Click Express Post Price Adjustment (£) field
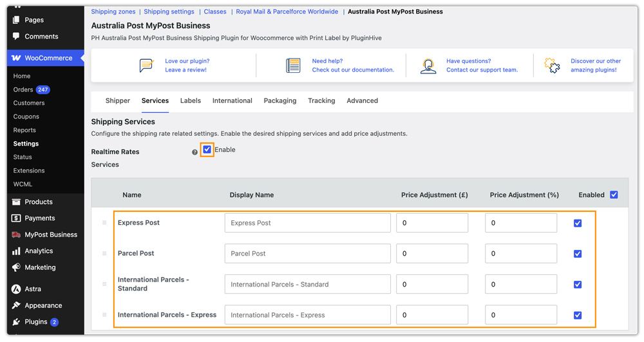 tap(432, 223)
